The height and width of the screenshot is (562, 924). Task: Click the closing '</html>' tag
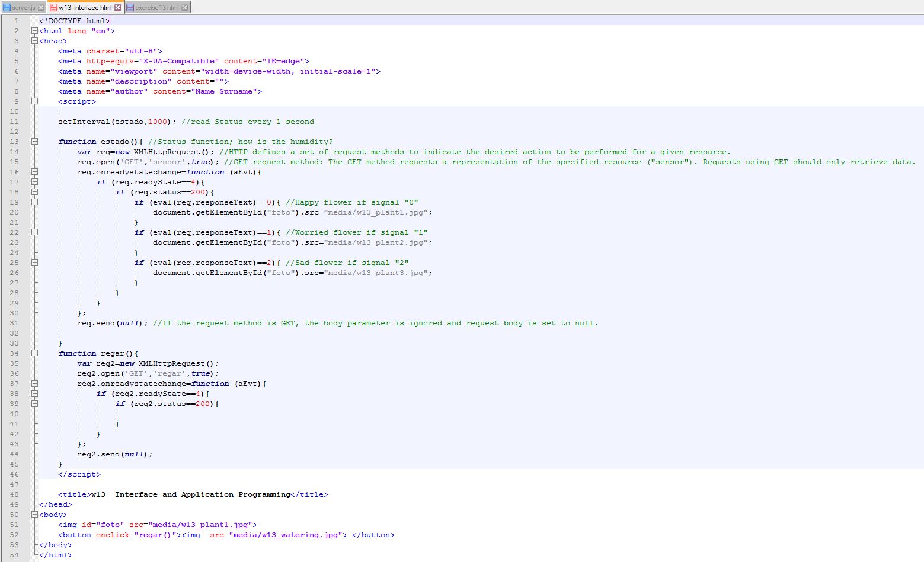click(x=56, y=555)
